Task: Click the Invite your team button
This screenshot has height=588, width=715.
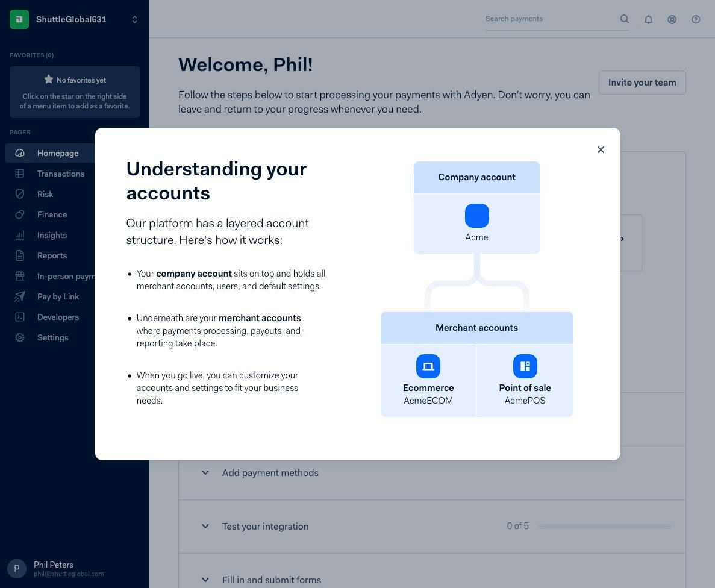Action: [642, 83]
